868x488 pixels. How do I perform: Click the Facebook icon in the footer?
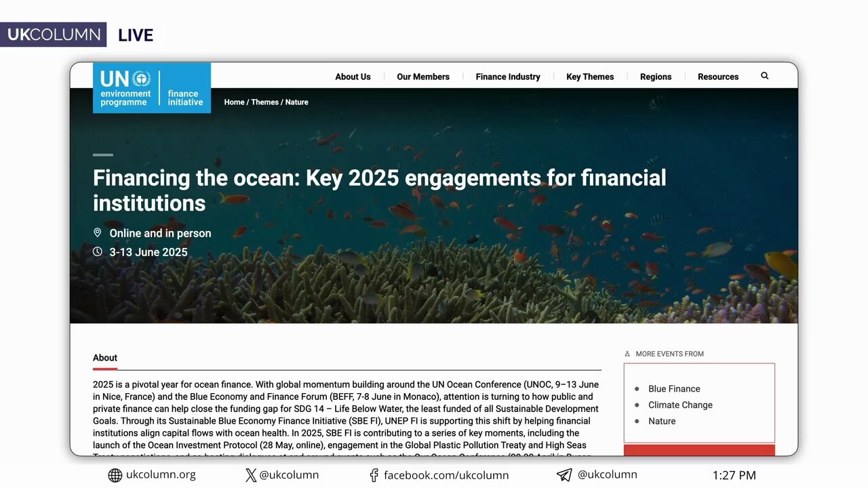[x=374, y=475]
